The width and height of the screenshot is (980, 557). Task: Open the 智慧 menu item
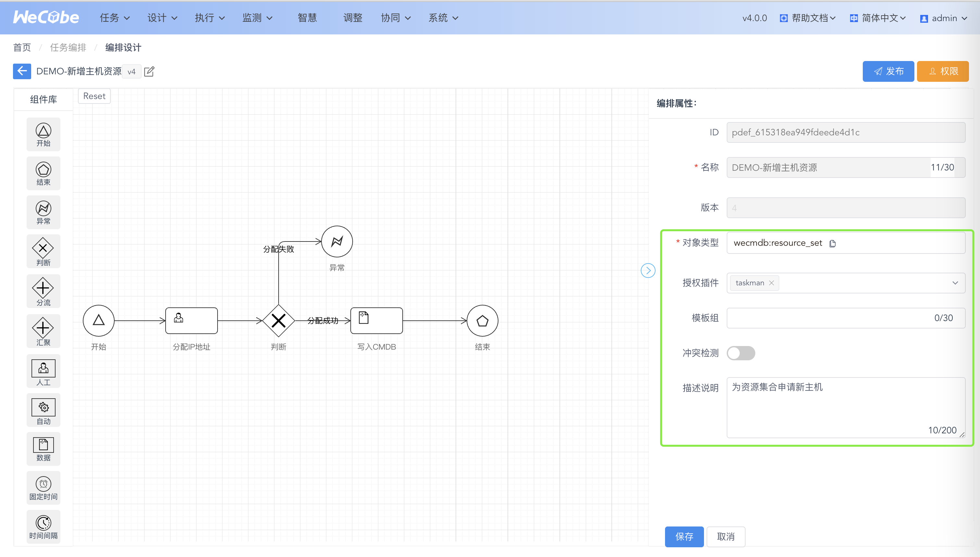click(x=307, y=18)
